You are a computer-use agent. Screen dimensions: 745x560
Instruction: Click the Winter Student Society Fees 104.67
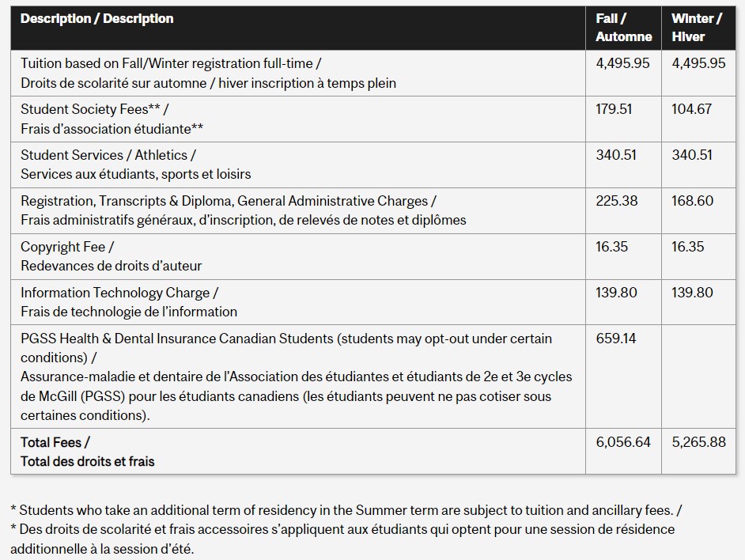(x=692, y=109)
